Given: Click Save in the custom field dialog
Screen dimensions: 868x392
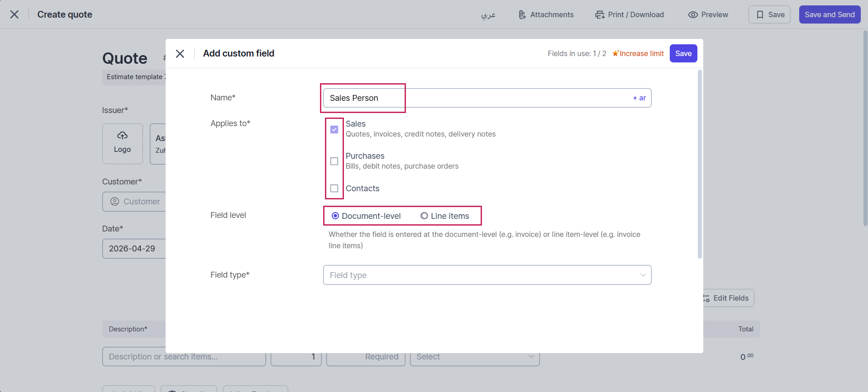Looking at the screenshot, I should point(683,54).
